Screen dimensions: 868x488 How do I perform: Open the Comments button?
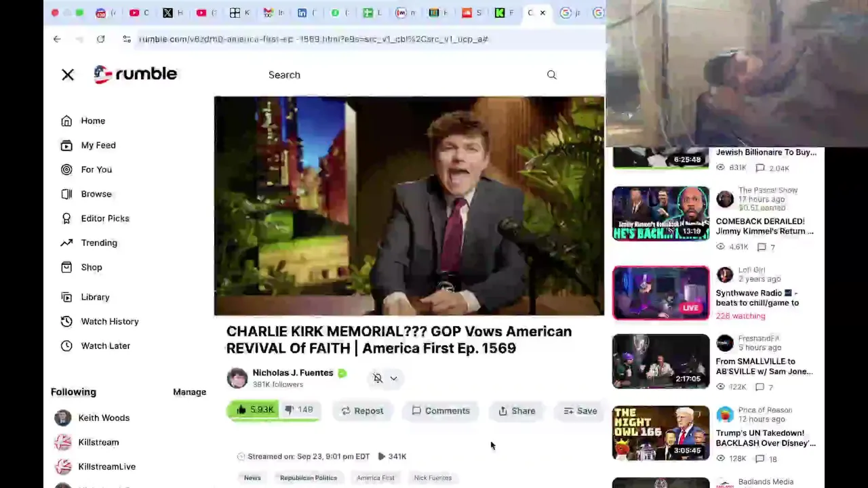pyautogui.click(x=441, y=411)
